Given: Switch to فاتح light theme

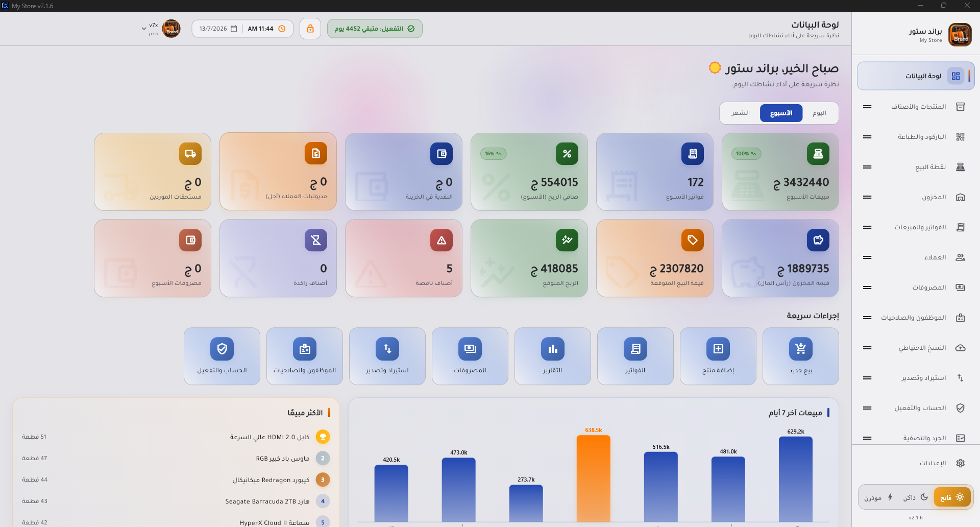Looking at the screenshot, I should (952, 497).
